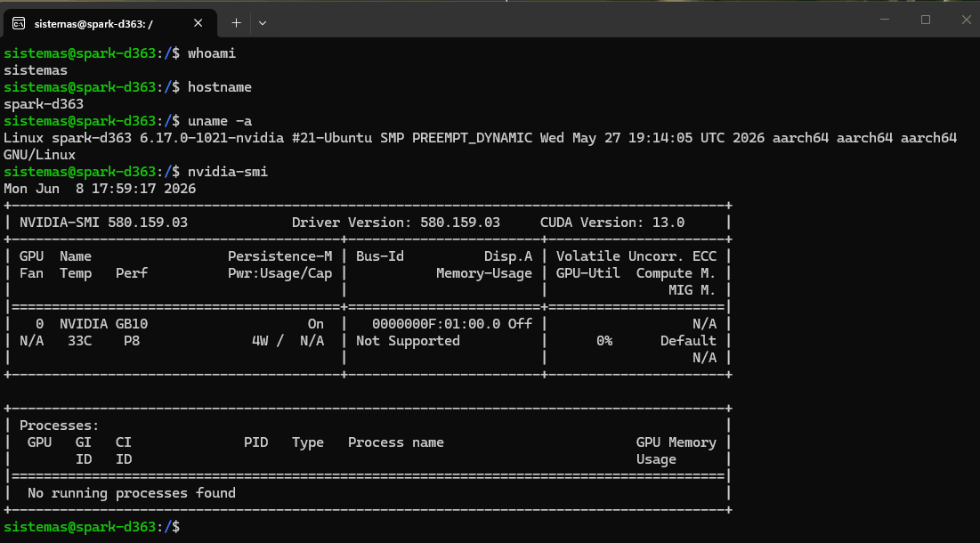The image size is (980, 543).
Task: Click the performance state 'P8'
Action: [x=132, y=341]
